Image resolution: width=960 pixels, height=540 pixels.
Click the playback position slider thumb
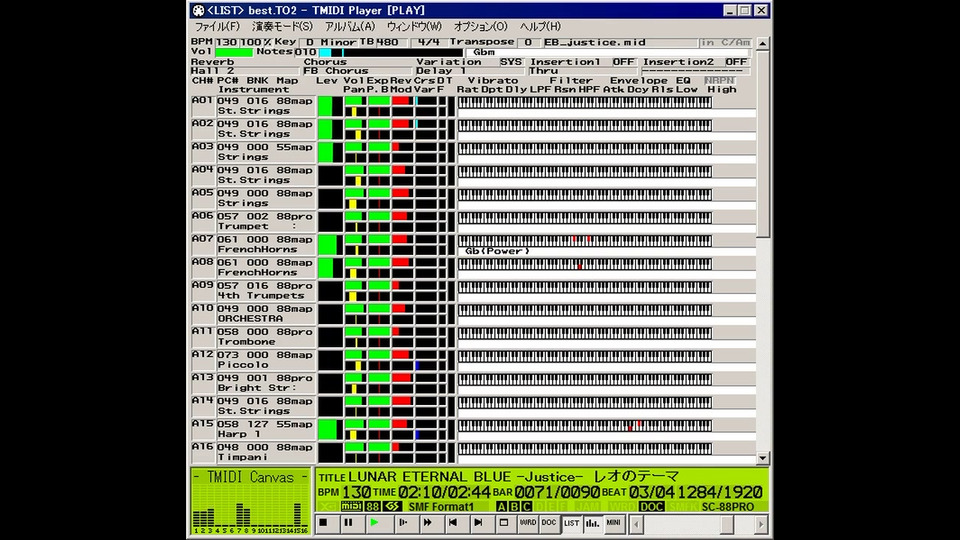[x=727, y=524]
